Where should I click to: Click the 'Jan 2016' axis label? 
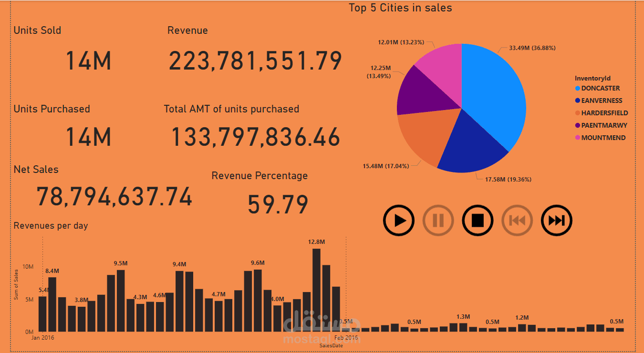point(43,338)
